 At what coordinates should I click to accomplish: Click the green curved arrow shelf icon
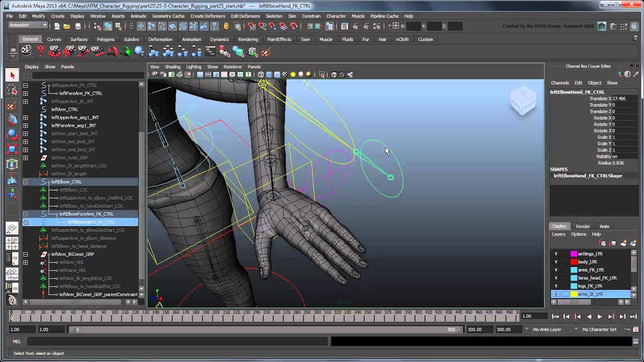[x=126, y=51]
